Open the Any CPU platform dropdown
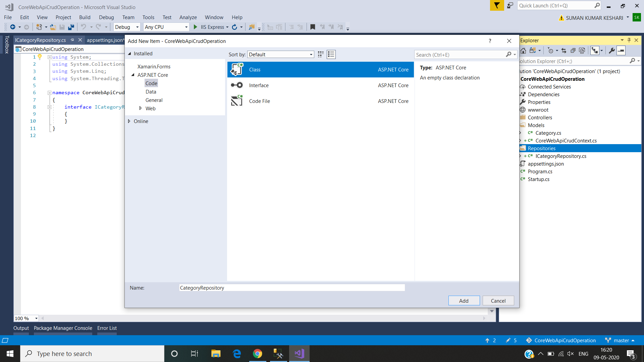Screen dimensions: 644x362 (166, 27)
